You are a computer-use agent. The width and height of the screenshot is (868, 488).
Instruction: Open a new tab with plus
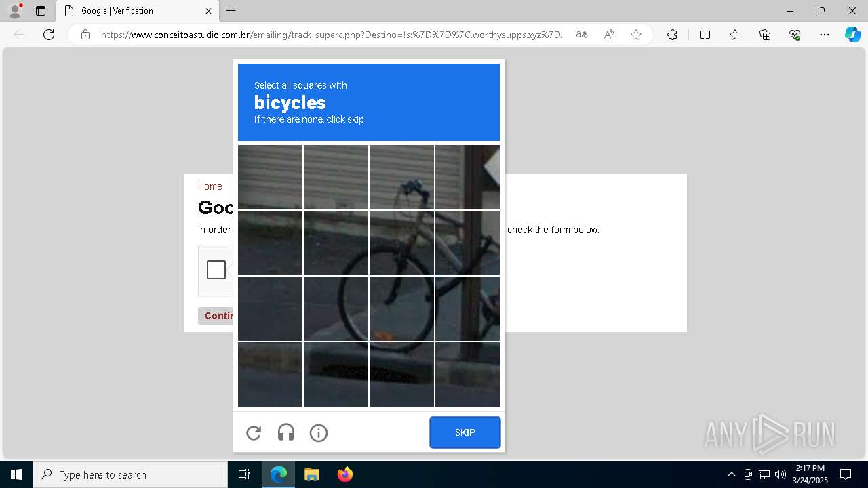[231, 11]
